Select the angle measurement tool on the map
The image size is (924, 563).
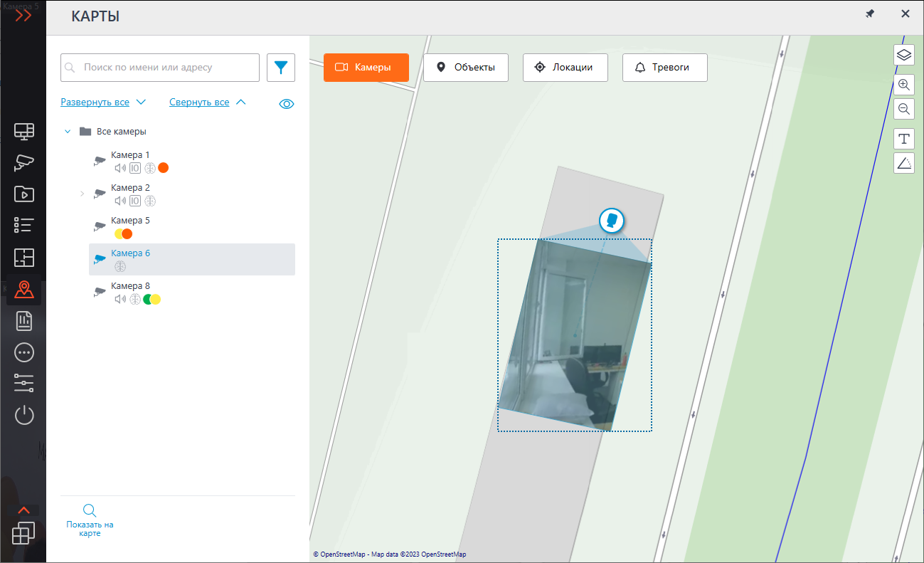point(904,163)
